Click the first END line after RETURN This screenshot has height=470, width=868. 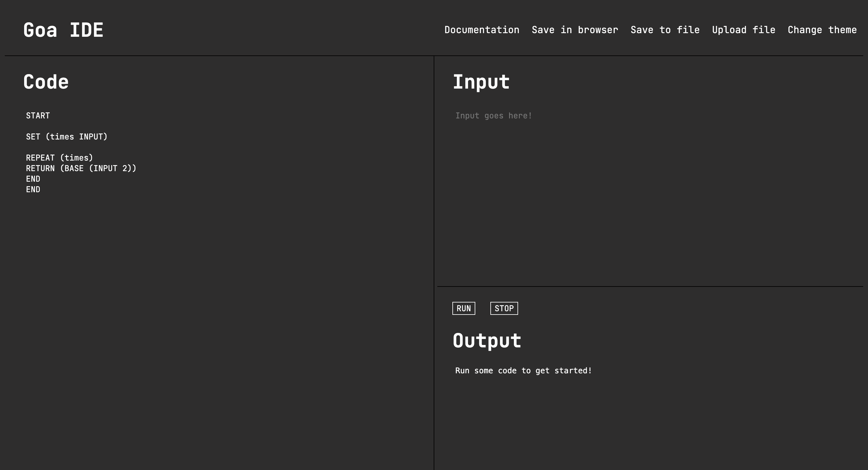(33, 179)
